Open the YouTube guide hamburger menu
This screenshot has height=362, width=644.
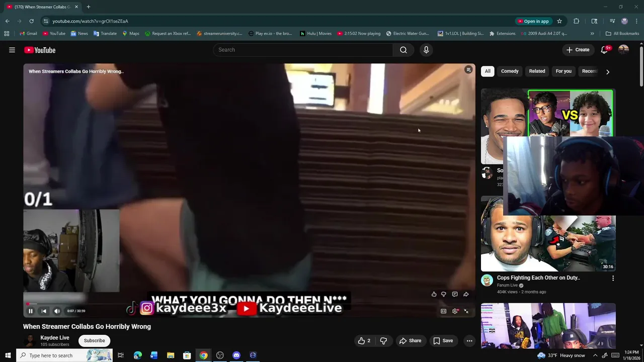click(12, 50)
